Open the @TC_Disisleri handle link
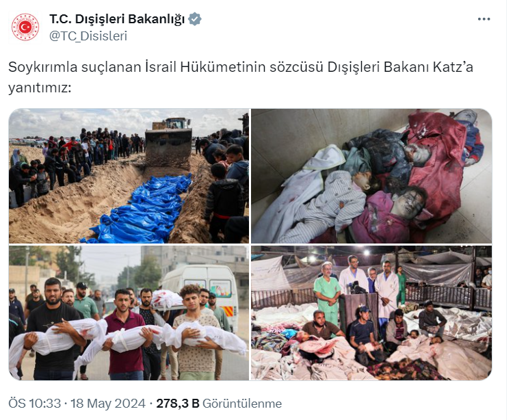The image size is (513, 420). click(88, 36)
